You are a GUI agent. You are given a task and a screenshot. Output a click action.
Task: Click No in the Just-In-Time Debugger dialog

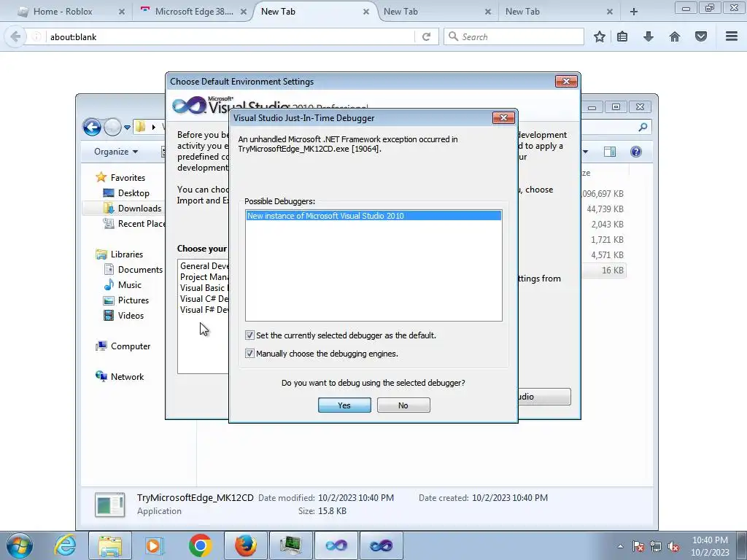pos(403,405)
